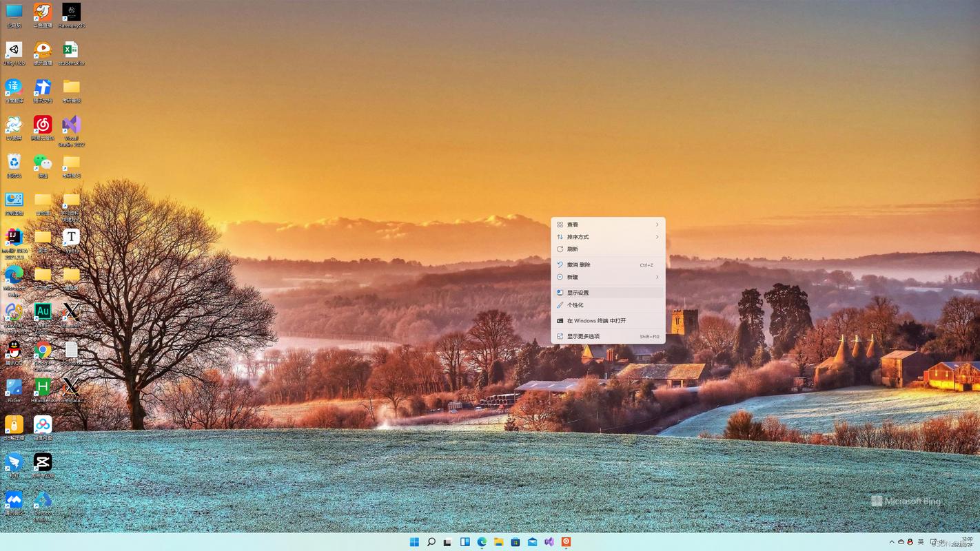Open Visual Studio from the taskbar
This screenshot has width=980, height=551.
tap(549, 542)
